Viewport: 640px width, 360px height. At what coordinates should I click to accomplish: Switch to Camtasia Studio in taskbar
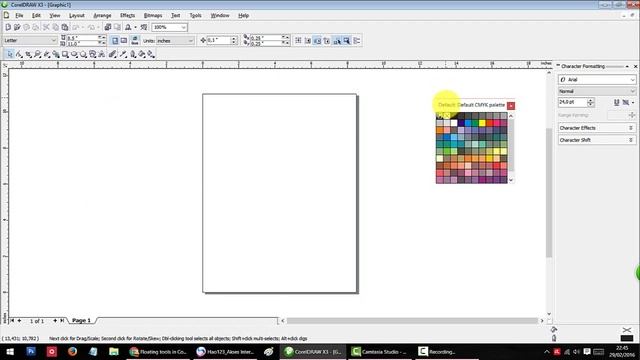[x=380, y=351]
